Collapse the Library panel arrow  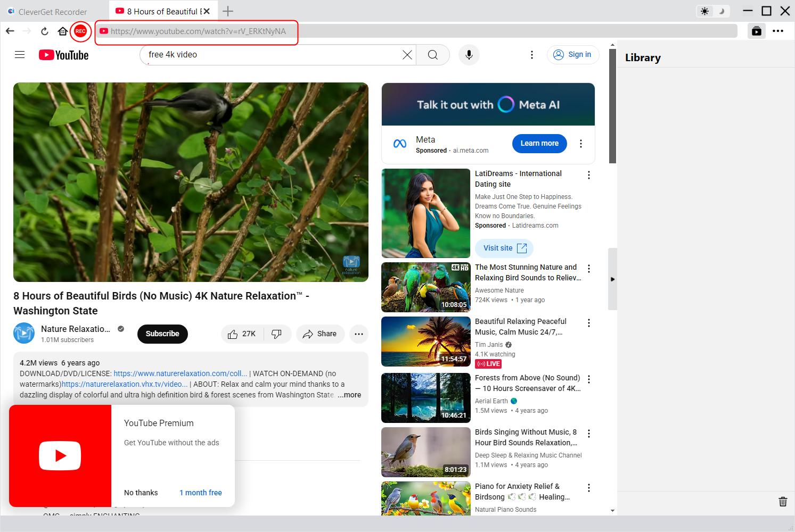[612, 279]
